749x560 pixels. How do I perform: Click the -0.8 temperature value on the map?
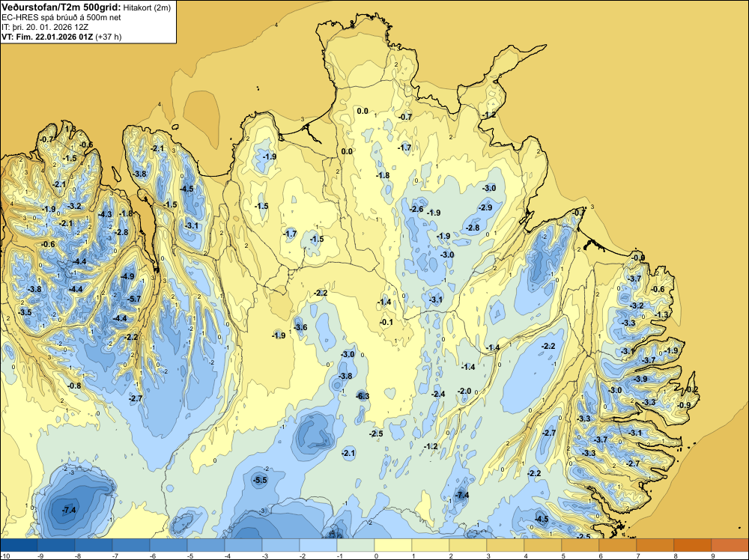(74, 386)
